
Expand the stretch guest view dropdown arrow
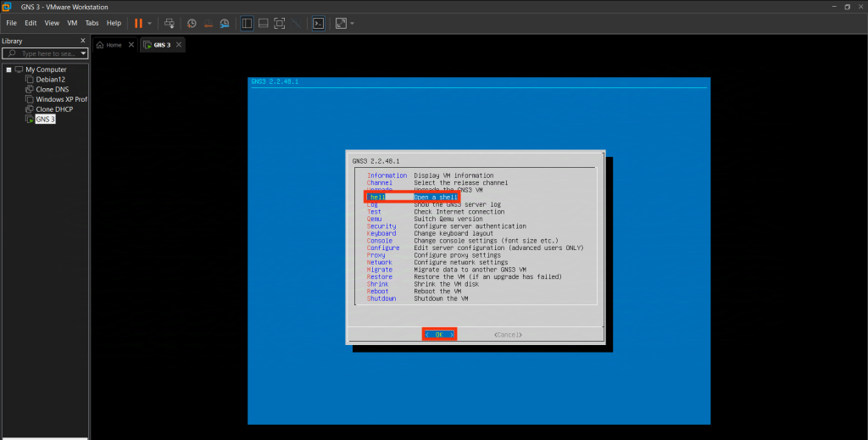[x=352, y=23]
